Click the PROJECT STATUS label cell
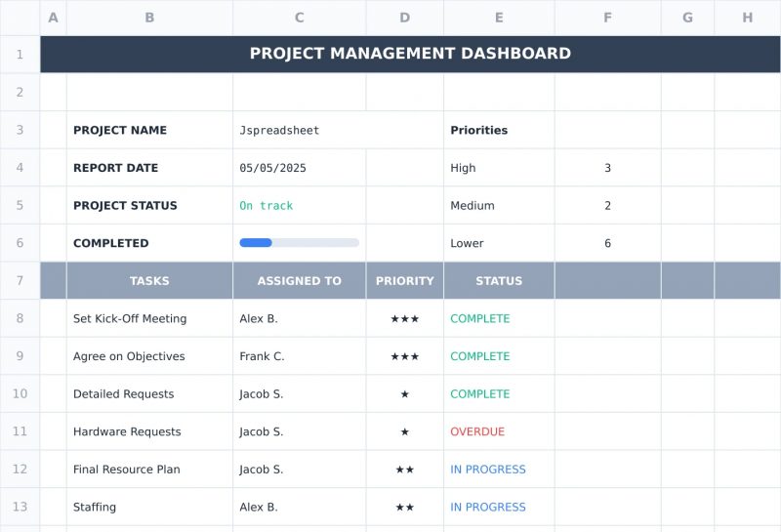The image size is (781, 532). 149,205
